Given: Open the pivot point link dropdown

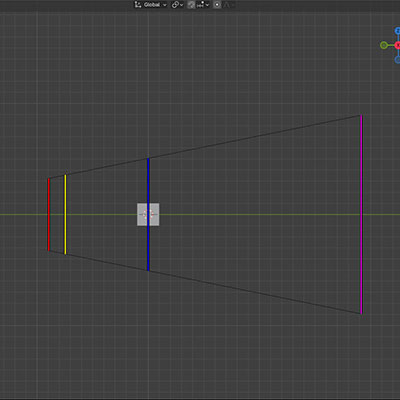Looking at the screenshot, I should (177, 5).
